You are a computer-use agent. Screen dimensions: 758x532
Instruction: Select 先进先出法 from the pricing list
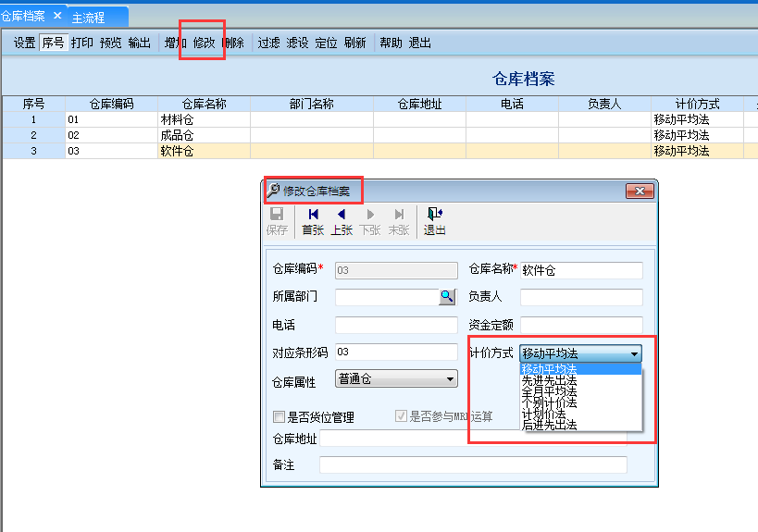549,380
